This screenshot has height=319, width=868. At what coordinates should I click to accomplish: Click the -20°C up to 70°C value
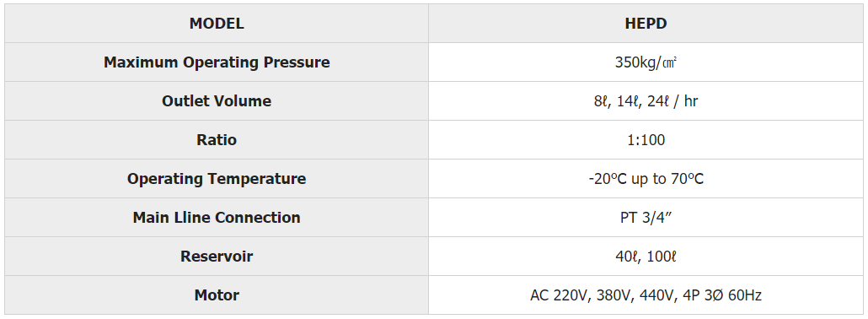[646, 179]
